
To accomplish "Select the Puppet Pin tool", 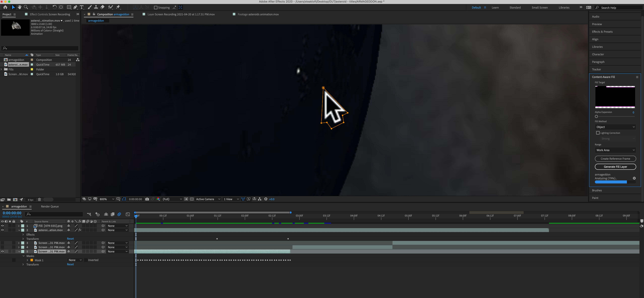I will pos(118,7).
